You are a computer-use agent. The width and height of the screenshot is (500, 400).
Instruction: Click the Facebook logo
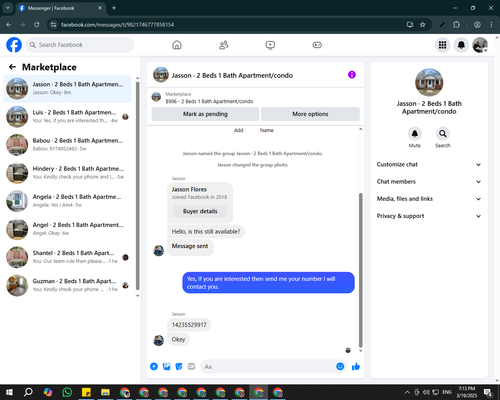tap(14, 45)
